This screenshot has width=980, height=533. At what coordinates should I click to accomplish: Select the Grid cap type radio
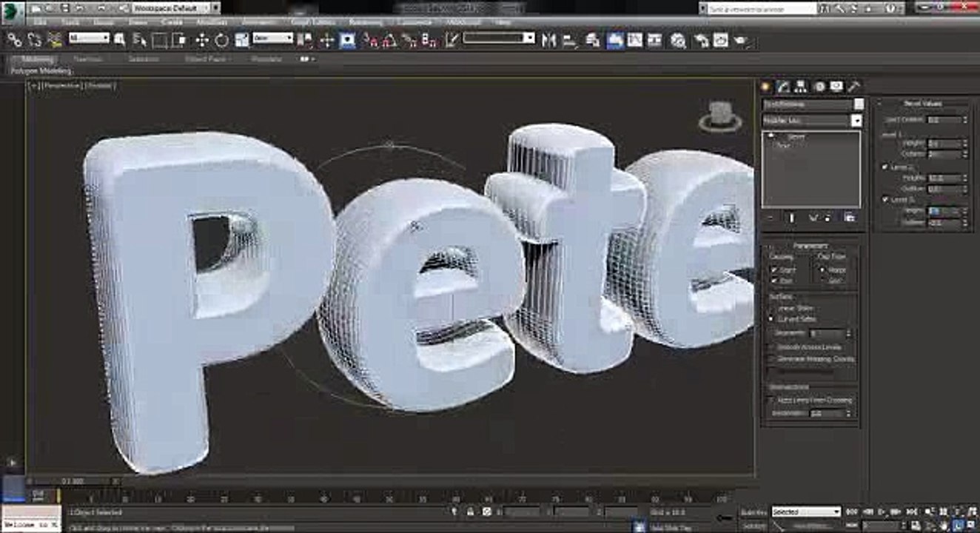(x=822, y=281)
